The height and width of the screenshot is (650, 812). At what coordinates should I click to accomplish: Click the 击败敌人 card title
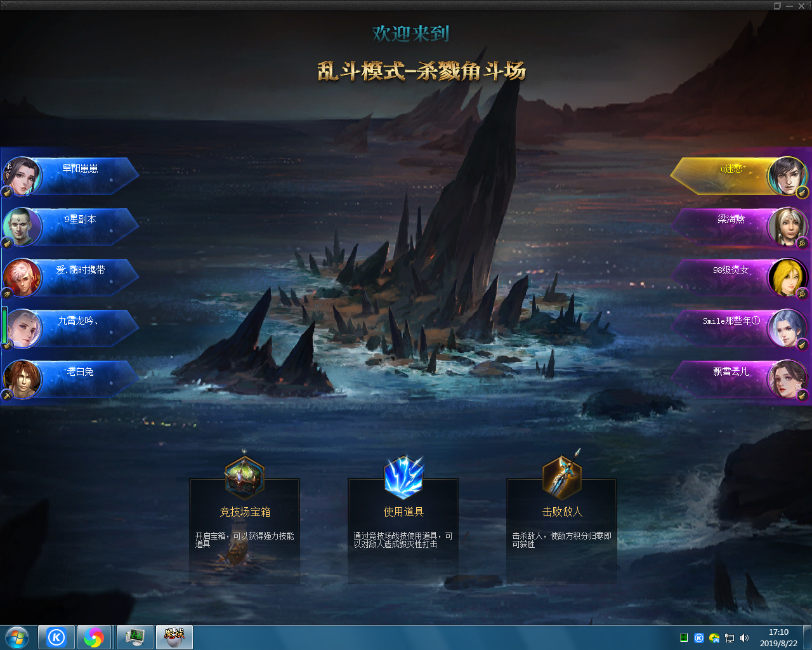tap(562, 512)
